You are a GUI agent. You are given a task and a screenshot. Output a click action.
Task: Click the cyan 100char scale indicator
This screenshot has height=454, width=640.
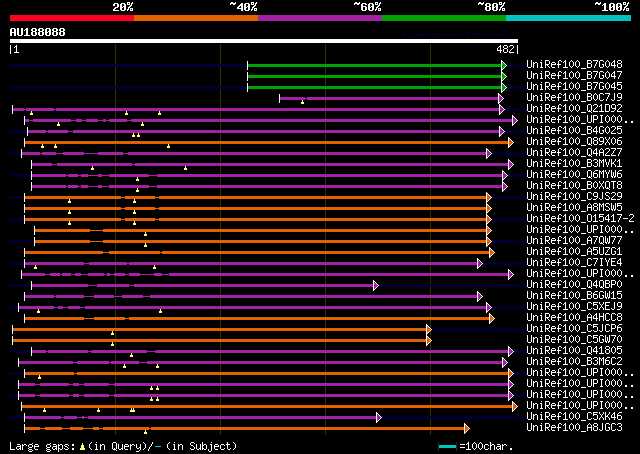pyautogui.click(x=447, y=447)
